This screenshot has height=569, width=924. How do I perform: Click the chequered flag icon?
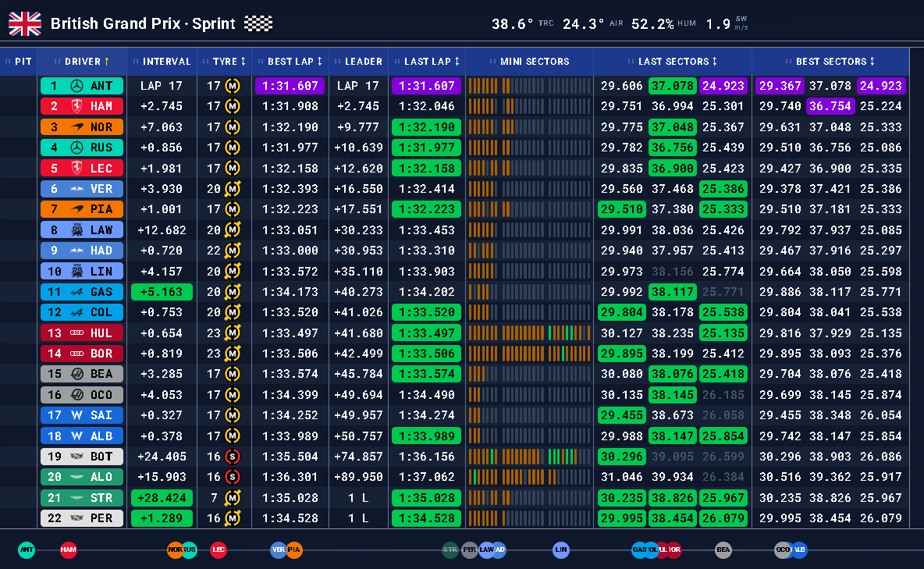click(258, 23)
